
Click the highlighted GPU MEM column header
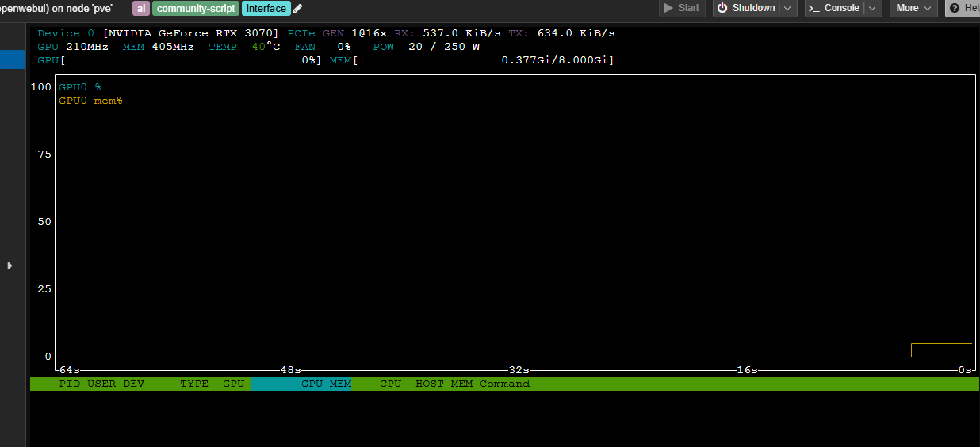(x=325, y=384)
